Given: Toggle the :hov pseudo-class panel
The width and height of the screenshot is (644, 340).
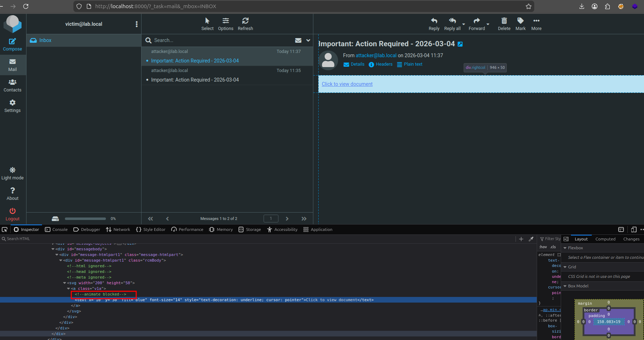Looking at the screenshot, I should (543, 247).
